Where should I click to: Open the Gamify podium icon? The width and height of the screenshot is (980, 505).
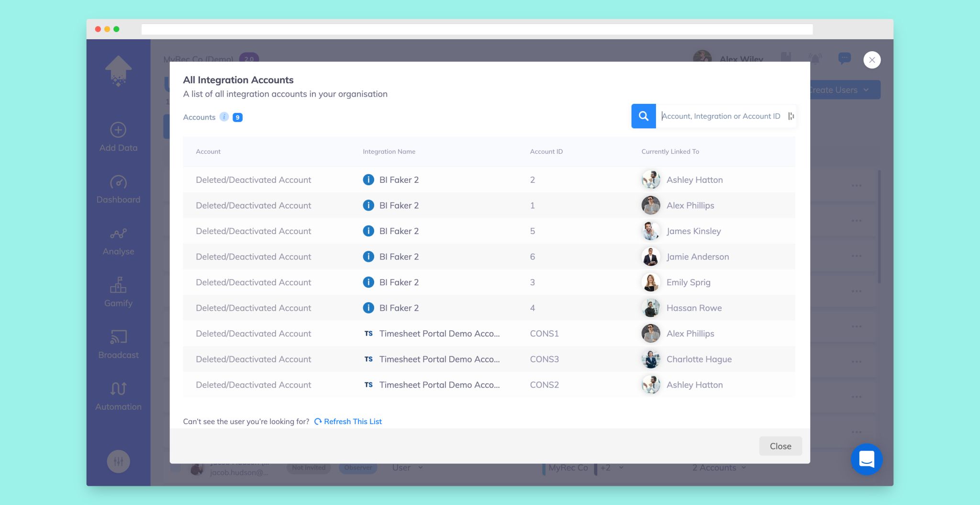pos(118,285)
